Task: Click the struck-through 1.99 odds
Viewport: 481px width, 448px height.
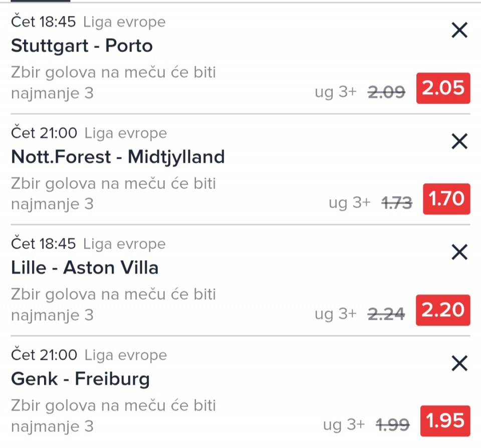Action: pyautogui.click(x=393, y=425)
